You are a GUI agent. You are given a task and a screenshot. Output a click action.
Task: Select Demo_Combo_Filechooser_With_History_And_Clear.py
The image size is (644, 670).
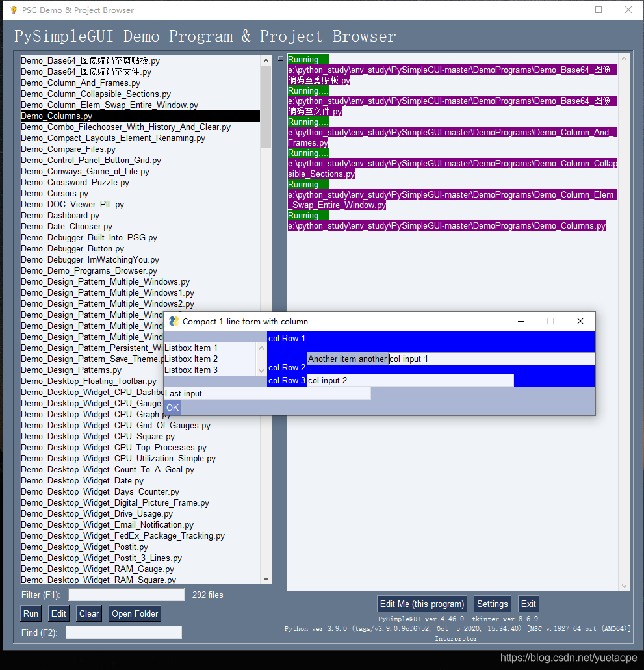140,127
